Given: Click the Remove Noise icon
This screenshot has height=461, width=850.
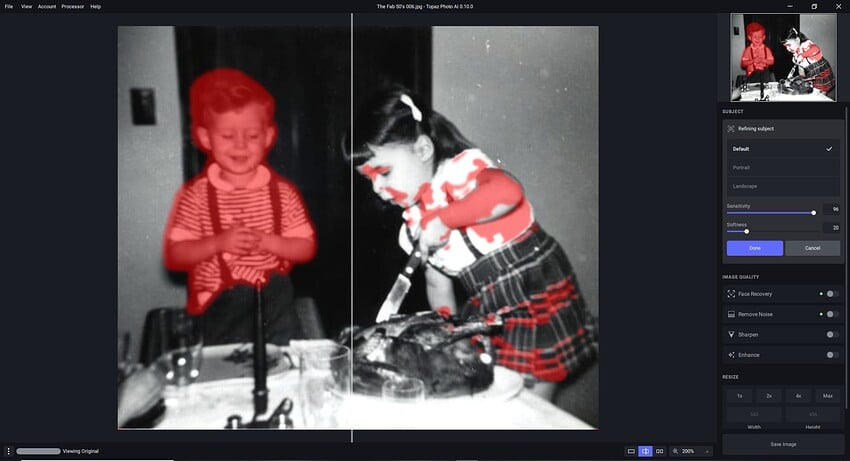Looking at the screenshot, I should [731, 314].
